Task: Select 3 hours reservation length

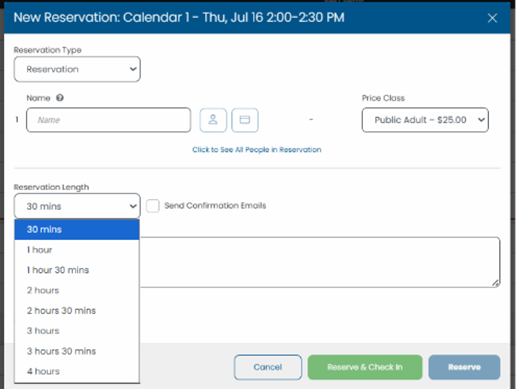Action: (77, 331)
